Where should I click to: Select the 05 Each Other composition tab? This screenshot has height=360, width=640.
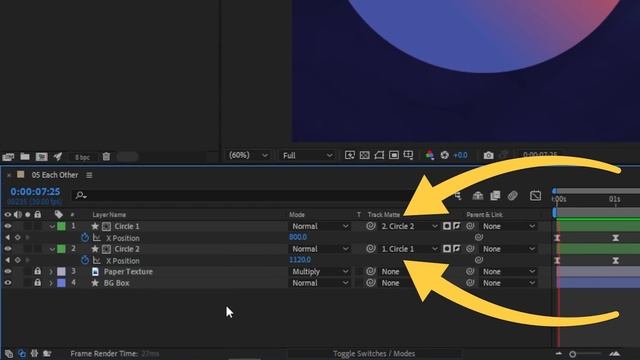(x=55, y=175)
